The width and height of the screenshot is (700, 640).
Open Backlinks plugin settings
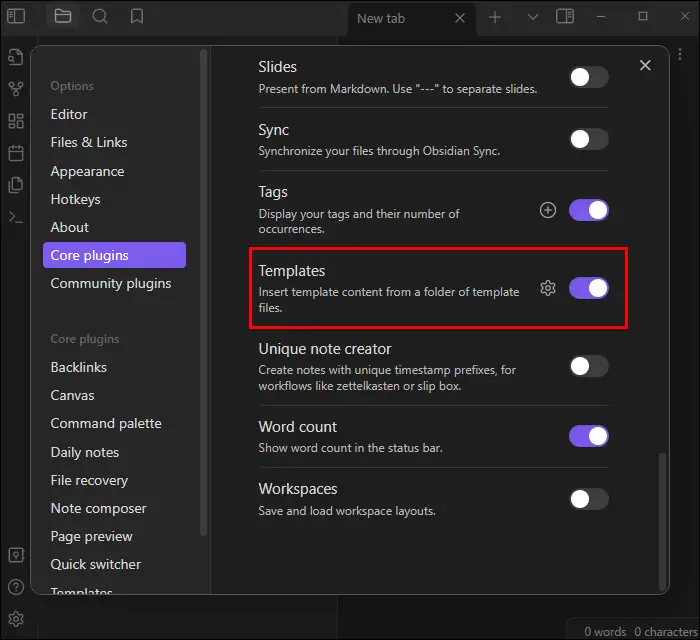pos(114,367)
